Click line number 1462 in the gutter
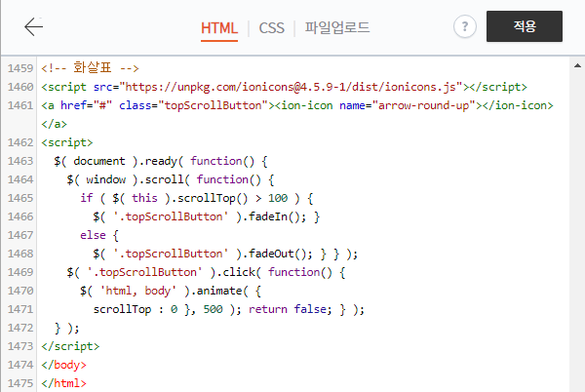585x392 pixels. click(x=20, y=142)
